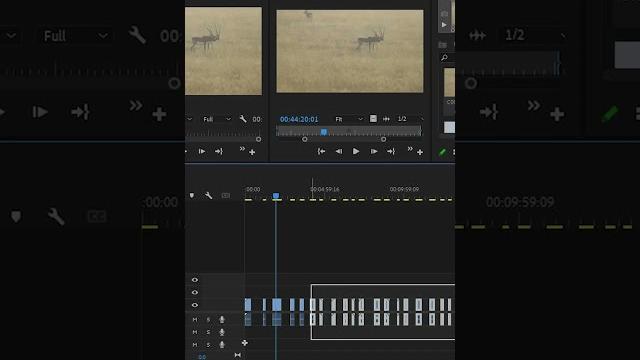Viewport: 640px width, 360px height.
Task: Click Program monitor timecode 00:44:20:01
Action: pyautogui.click(x=299, y=119)
